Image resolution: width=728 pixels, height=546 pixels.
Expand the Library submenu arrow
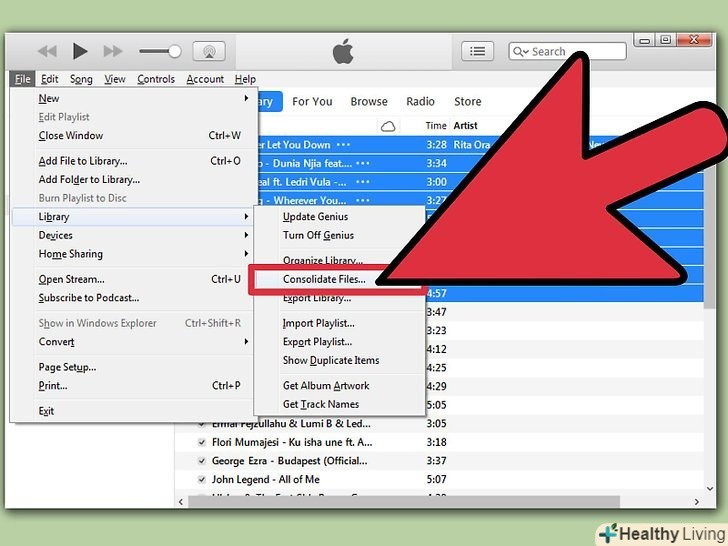(x=246, y=216)
